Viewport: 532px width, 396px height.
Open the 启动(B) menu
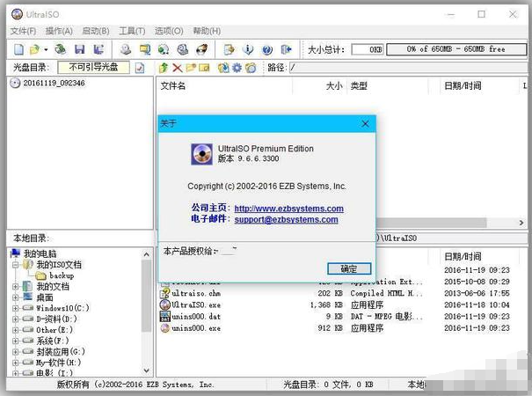tap(96, 32)
